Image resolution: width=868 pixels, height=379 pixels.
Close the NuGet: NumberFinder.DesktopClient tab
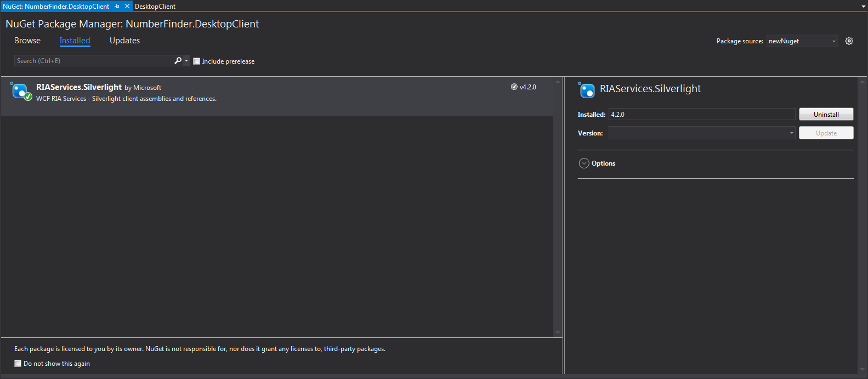(127, 7)
